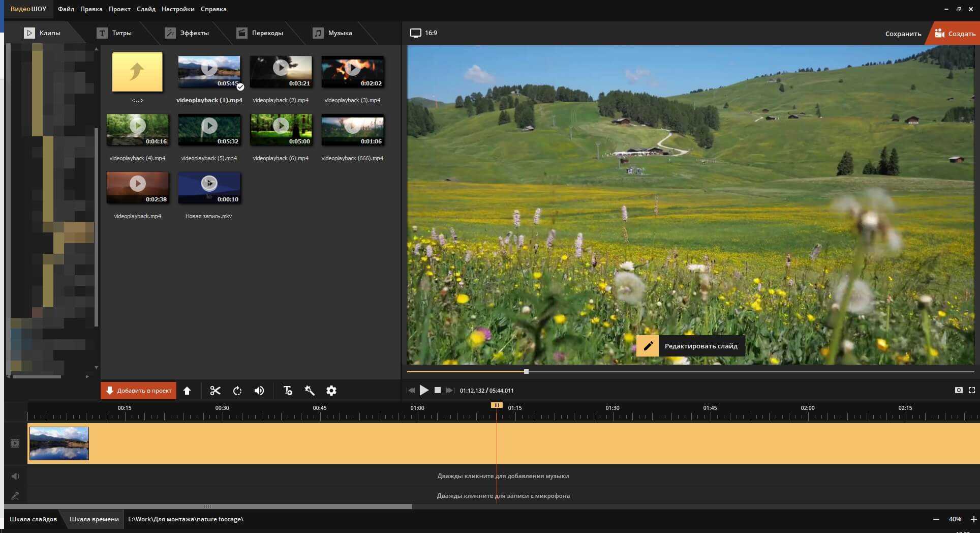This screenshot has width=980, height=533.
Task: Click Дважды кликните для добавления музыки text
Action: click(x=503, y=476)
